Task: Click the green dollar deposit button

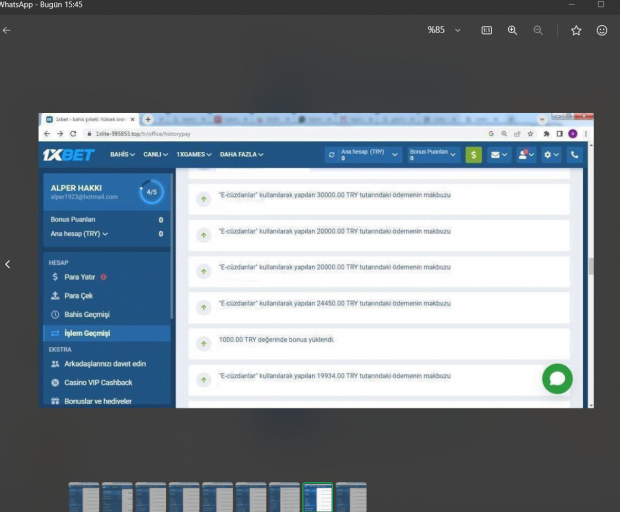Action: point(473,155)
